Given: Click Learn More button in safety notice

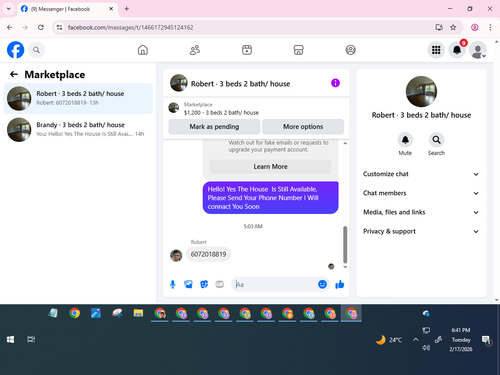Looking at the screenshot, I should pyautogui.click(x=270, y=167).
